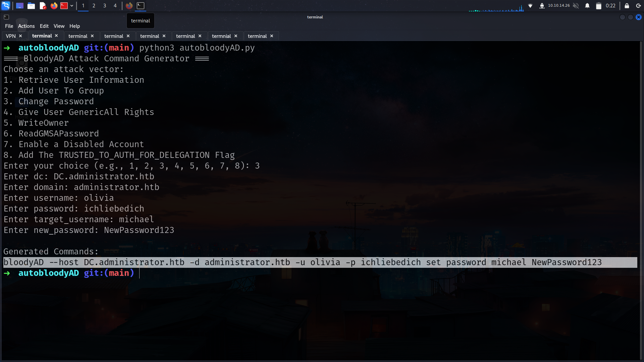Click the log out icon in panel
Viewport: 644px width, 362px height.
(638, 6)
